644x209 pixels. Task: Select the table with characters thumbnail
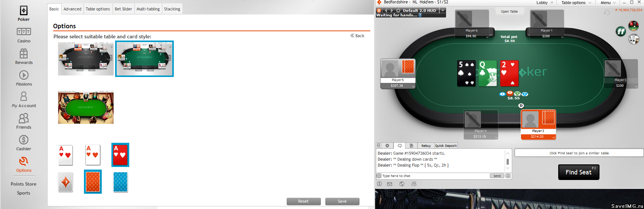tap(86, 107)
